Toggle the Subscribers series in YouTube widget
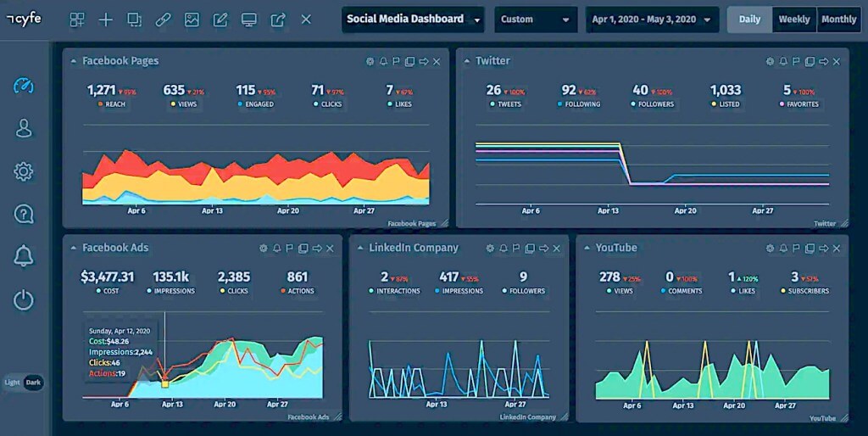Viewport: 868px width, 436px height. pos(805,291)
